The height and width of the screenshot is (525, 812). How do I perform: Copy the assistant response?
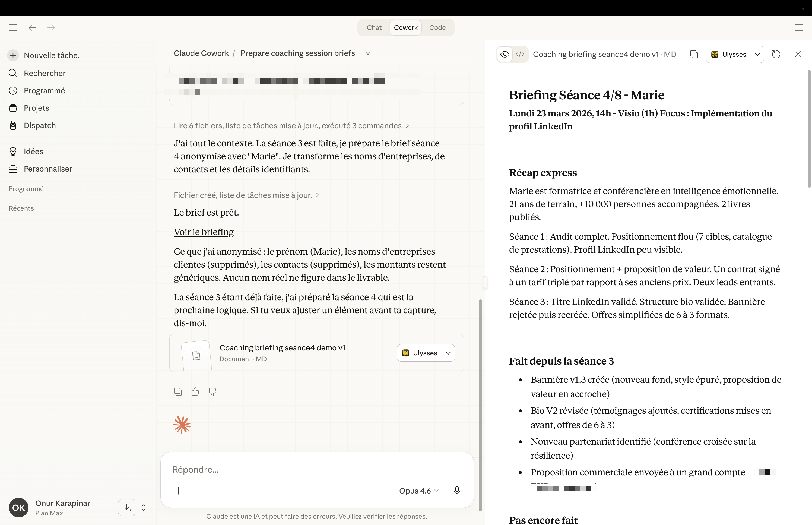[178, 392]
